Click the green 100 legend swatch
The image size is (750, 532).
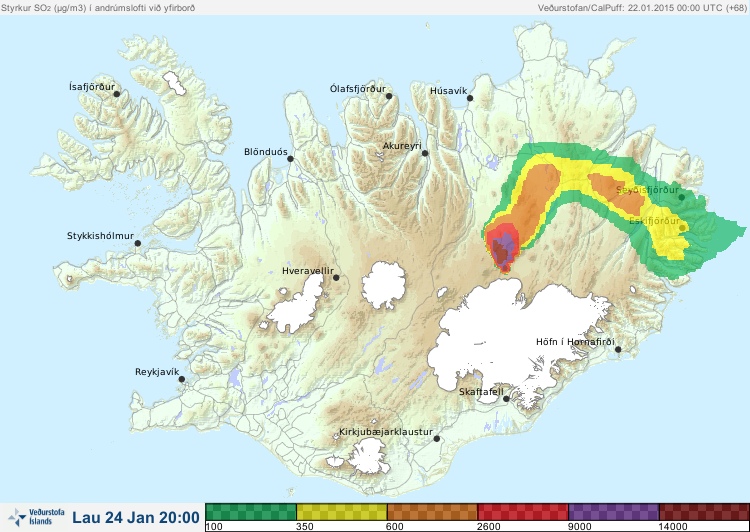point(251,512)
